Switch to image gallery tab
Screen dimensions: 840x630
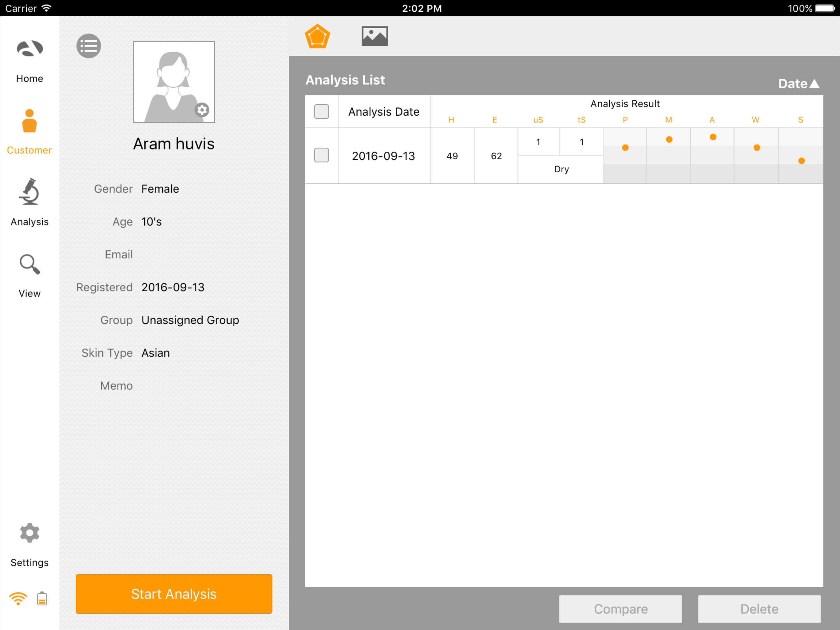(x=374, y=36)
